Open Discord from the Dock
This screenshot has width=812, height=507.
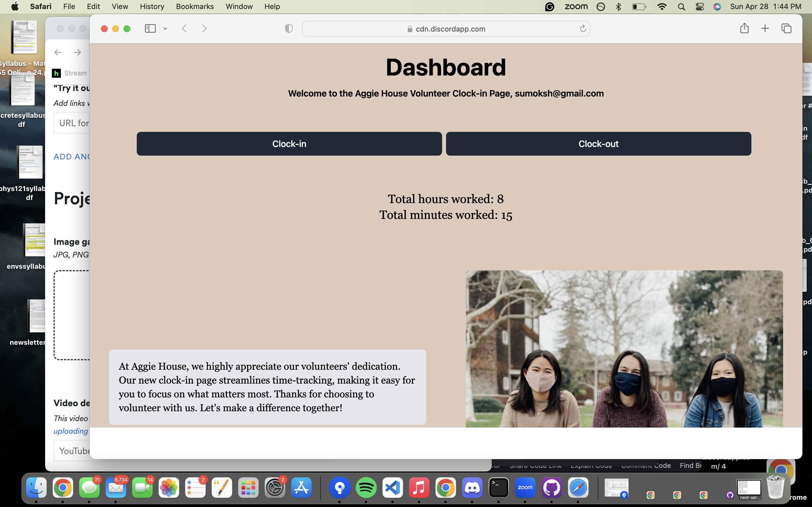tap(472, 488)
